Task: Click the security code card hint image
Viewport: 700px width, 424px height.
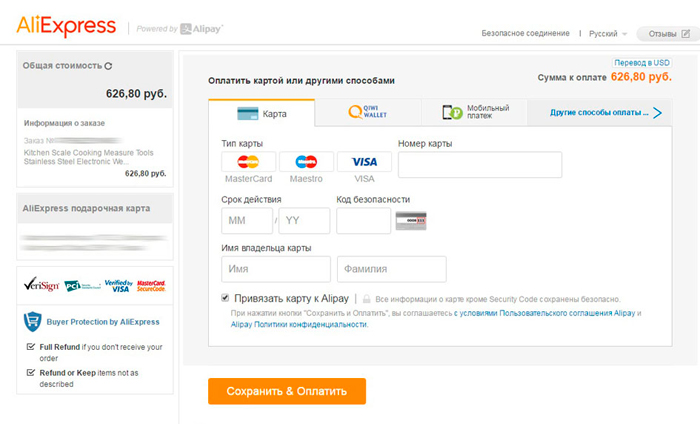Action: 411,220
